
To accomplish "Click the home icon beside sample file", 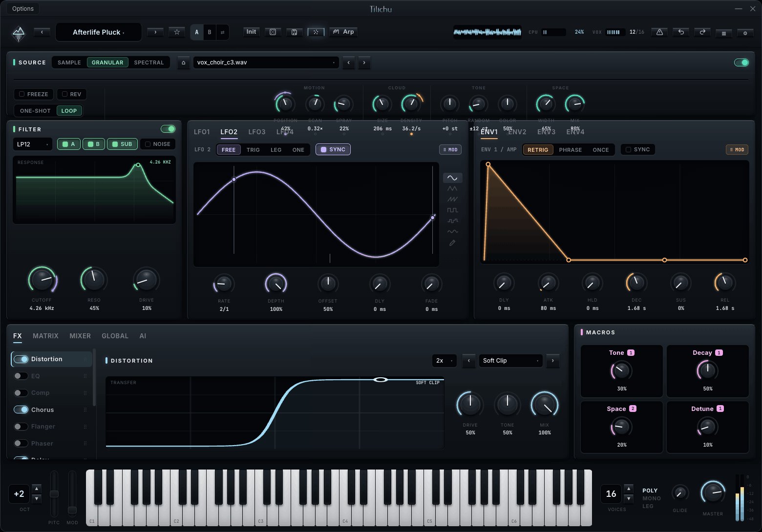I will coord(183,62).
